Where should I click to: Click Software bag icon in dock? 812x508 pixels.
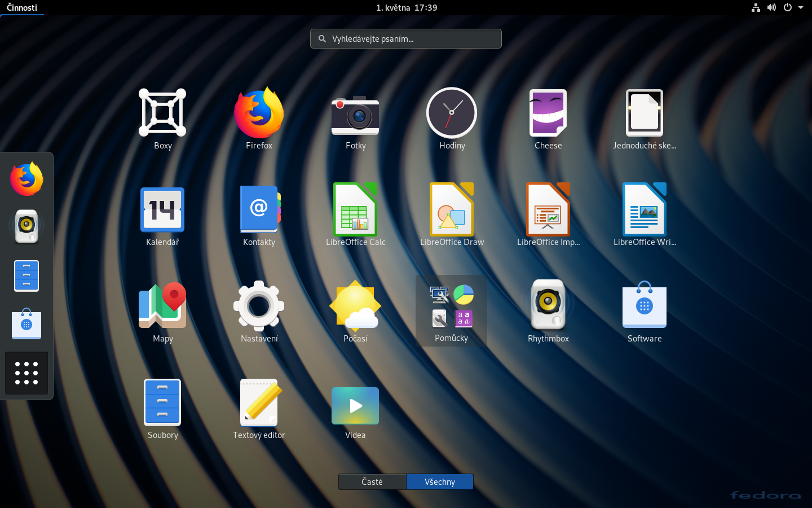tap(27, 323)
